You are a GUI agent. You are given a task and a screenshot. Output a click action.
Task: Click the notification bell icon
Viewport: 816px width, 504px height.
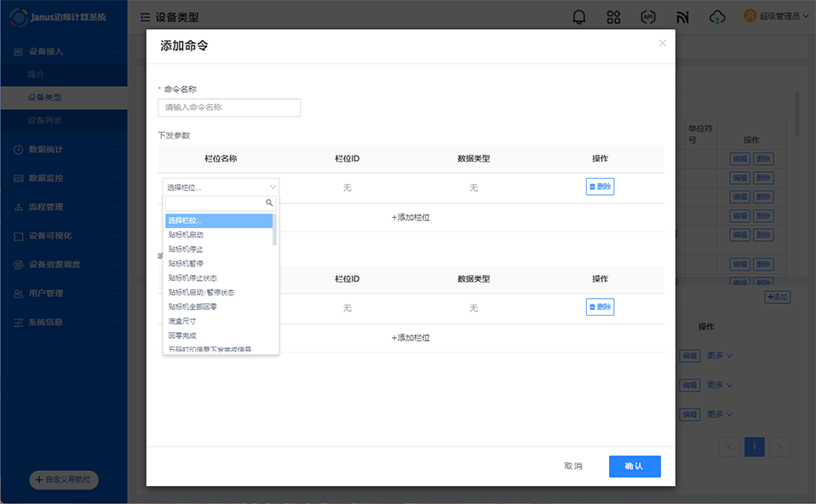point(579,17)
